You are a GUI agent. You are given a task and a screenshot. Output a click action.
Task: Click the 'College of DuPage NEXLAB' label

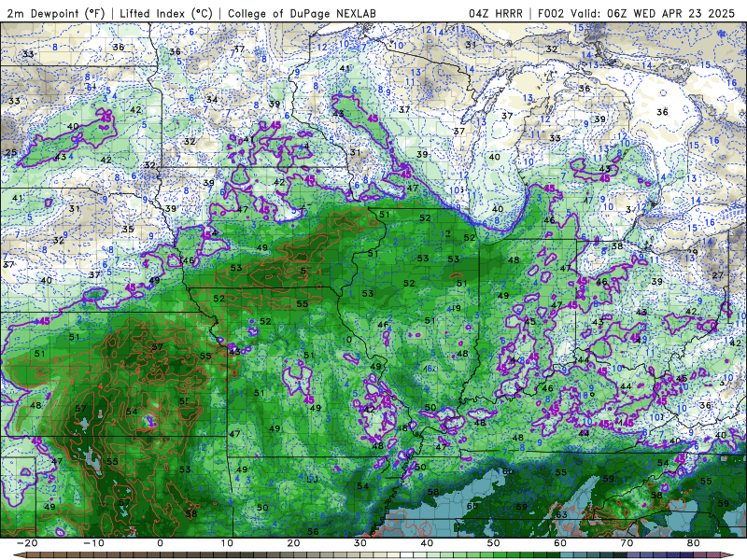(x=302, y=13)
